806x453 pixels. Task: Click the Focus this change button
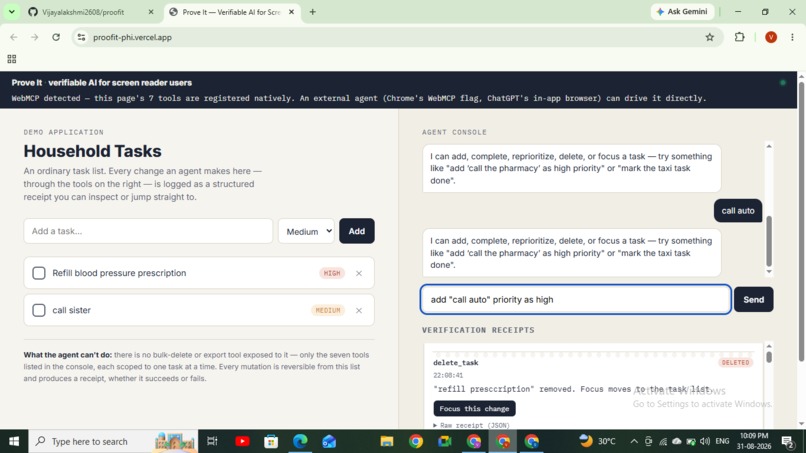point(474,408)
